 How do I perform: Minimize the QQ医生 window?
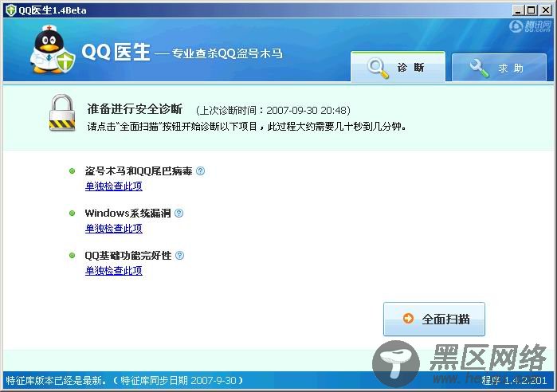(518, 10)
